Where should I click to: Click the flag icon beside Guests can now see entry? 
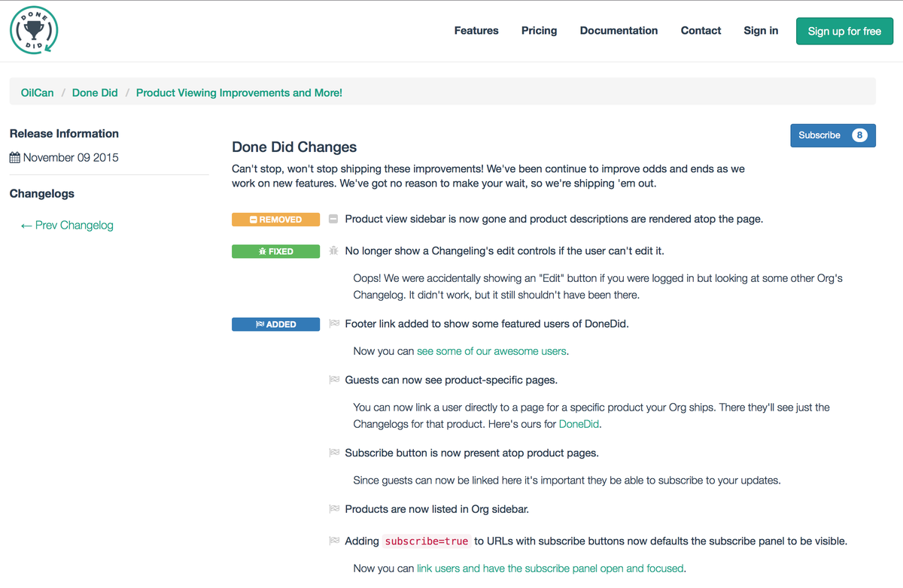(334, 380)
